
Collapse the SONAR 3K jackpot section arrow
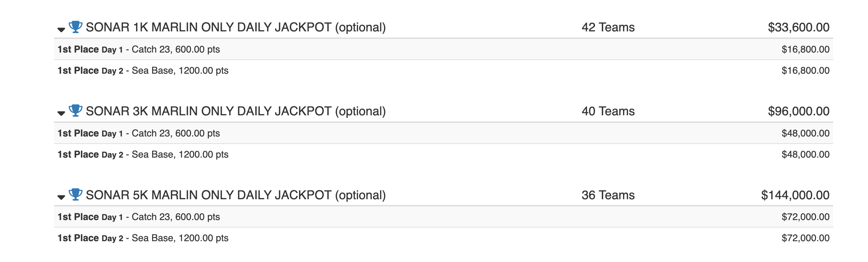(61, 113)
